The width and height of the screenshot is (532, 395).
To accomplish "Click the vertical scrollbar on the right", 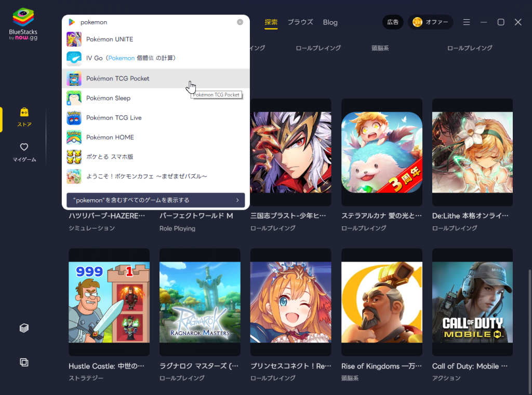I will [529, 311].
